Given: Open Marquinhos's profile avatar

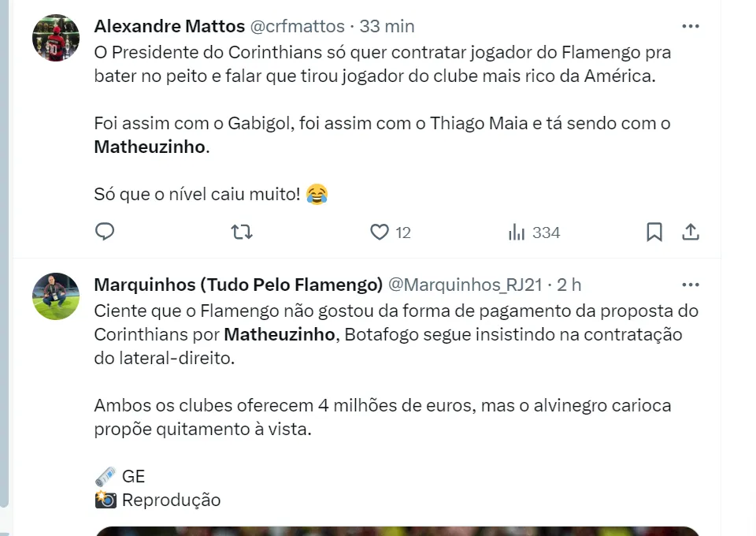Looking at the screenshot, I should (x=56, y=296).
